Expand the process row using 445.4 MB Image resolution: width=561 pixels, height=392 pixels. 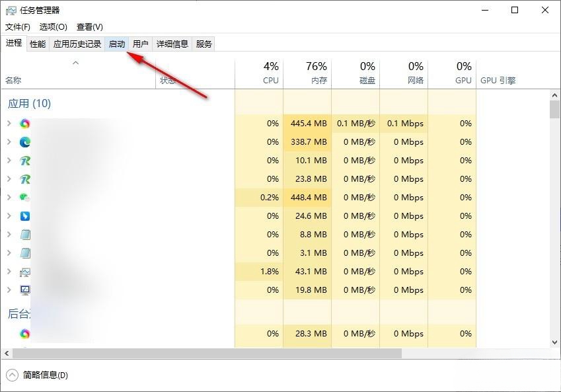9,124
